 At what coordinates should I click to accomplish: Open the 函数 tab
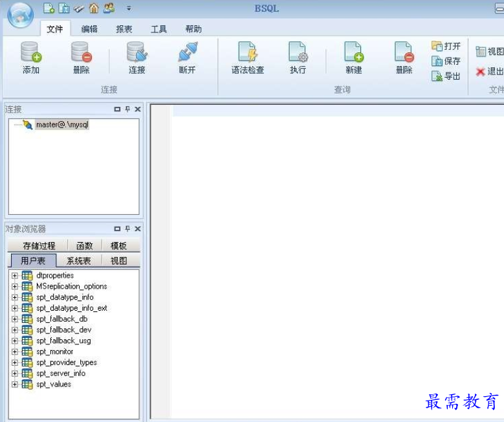point(85,246)
